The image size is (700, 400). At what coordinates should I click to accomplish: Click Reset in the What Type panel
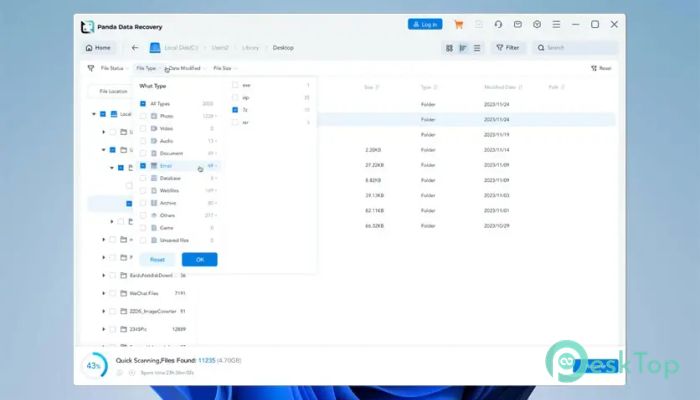(157, 259)
